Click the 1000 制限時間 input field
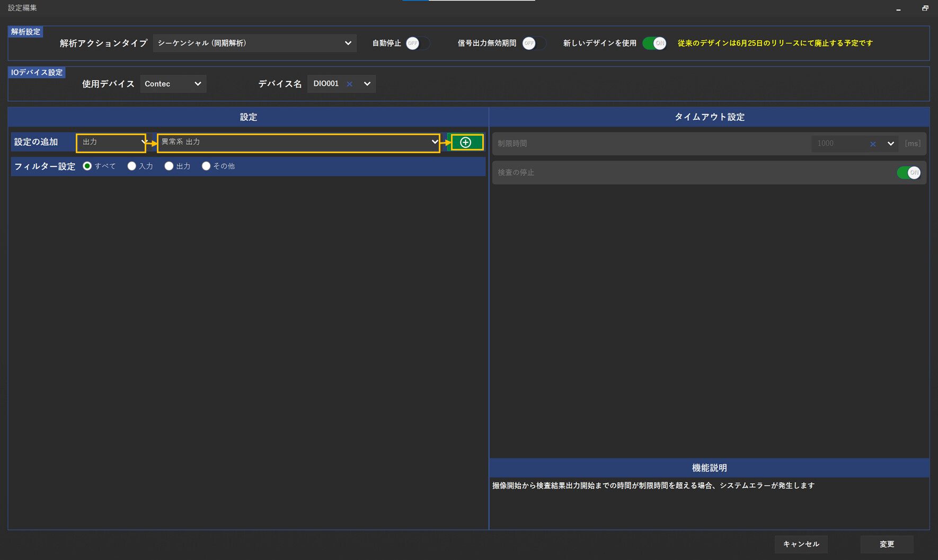 [x=840, y=144]
